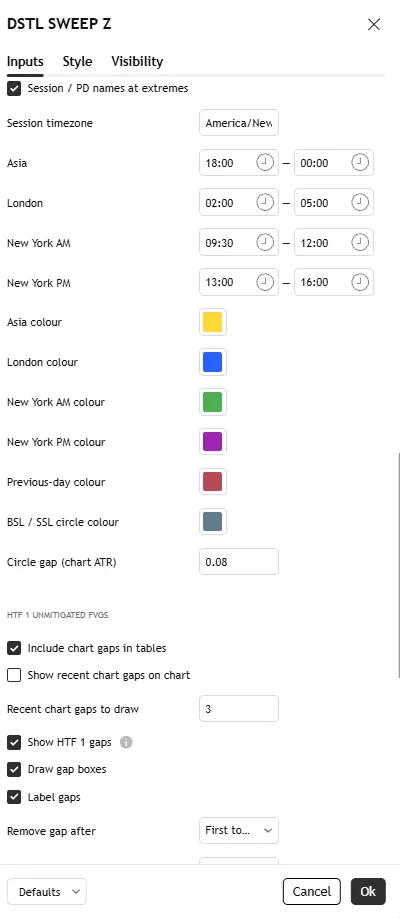Open the New York PM end clock picker
This screenshot has width=400, height=918.
360,282
